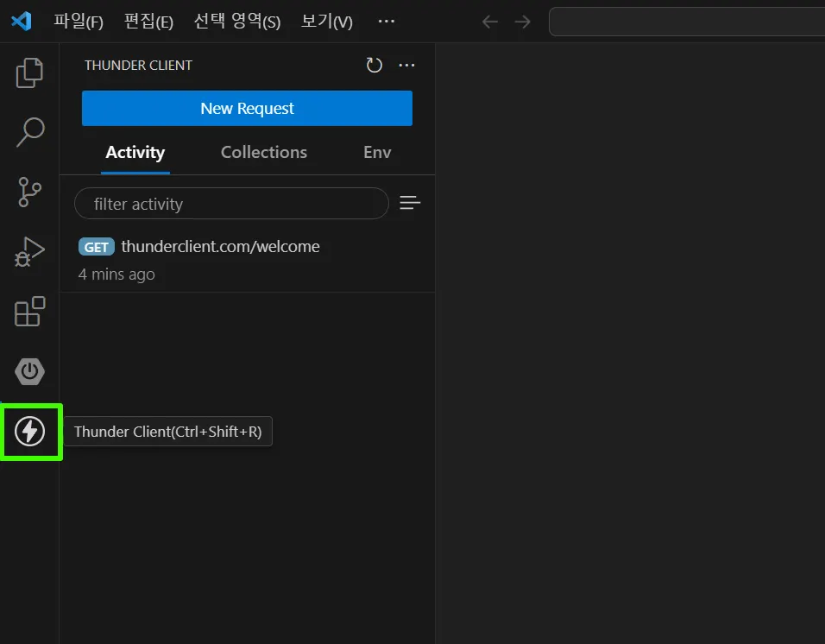Open the 선택 영역(S) menu
Screen dimensions: 825x644
(x=237, y=22)
